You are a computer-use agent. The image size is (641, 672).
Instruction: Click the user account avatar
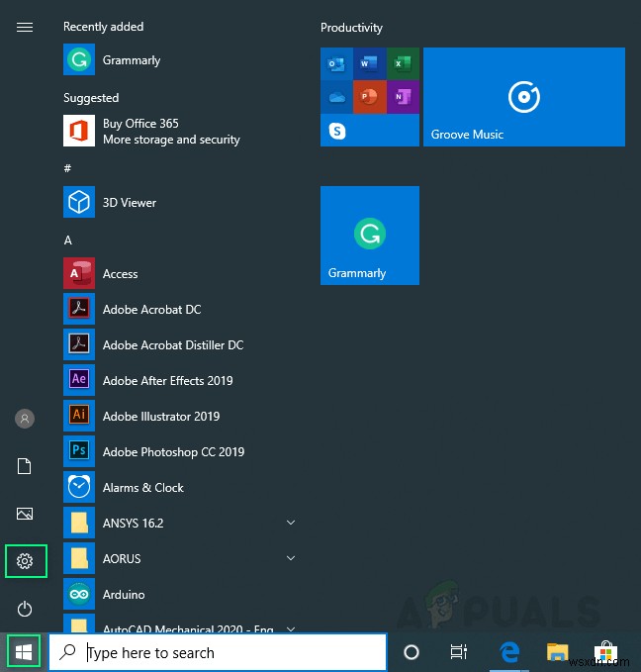[x=25, y=419]
